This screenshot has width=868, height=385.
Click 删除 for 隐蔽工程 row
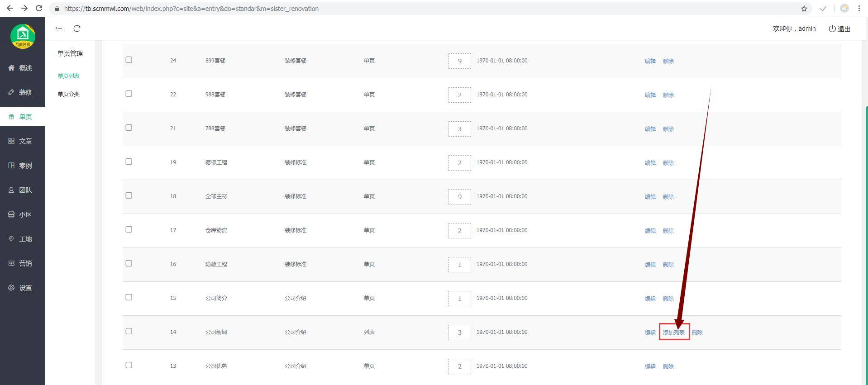click(668, 265)
